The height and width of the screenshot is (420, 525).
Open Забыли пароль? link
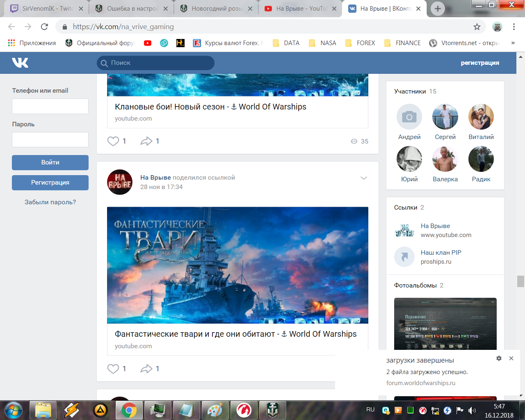(50, 202)
